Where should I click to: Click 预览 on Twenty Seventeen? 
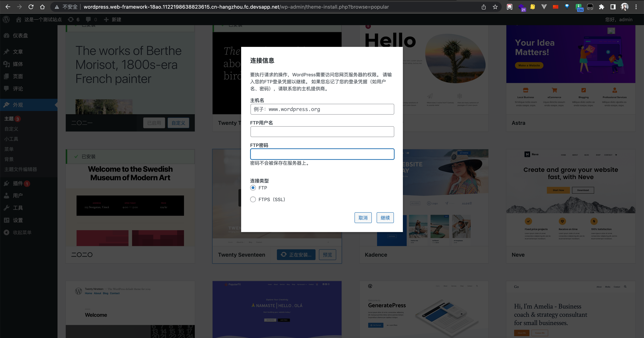click(x=327, y=254)
